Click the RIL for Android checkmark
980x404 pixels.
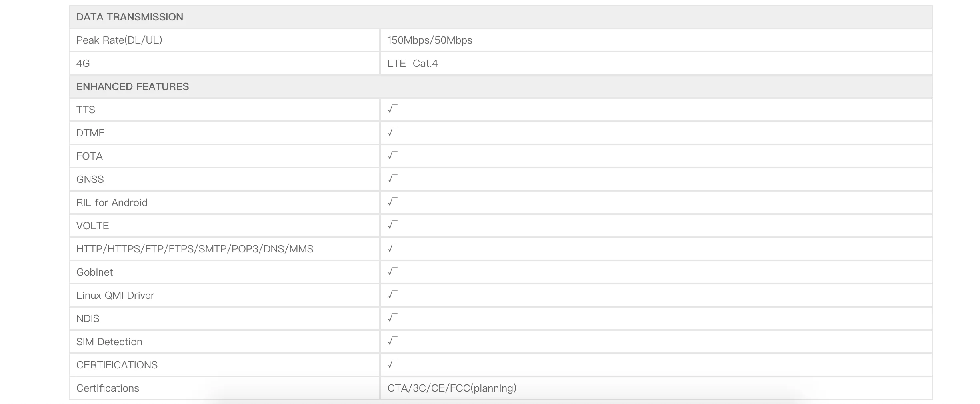coord(392,202)
